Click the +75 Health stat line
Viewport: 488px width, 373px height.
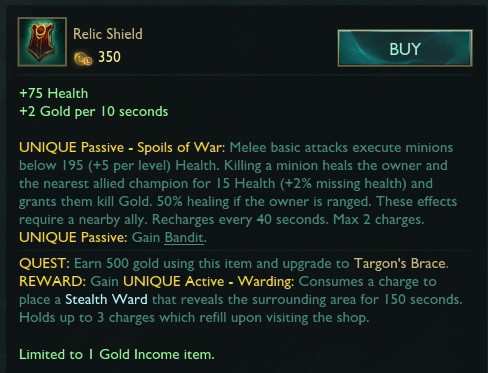click(54, 94)
